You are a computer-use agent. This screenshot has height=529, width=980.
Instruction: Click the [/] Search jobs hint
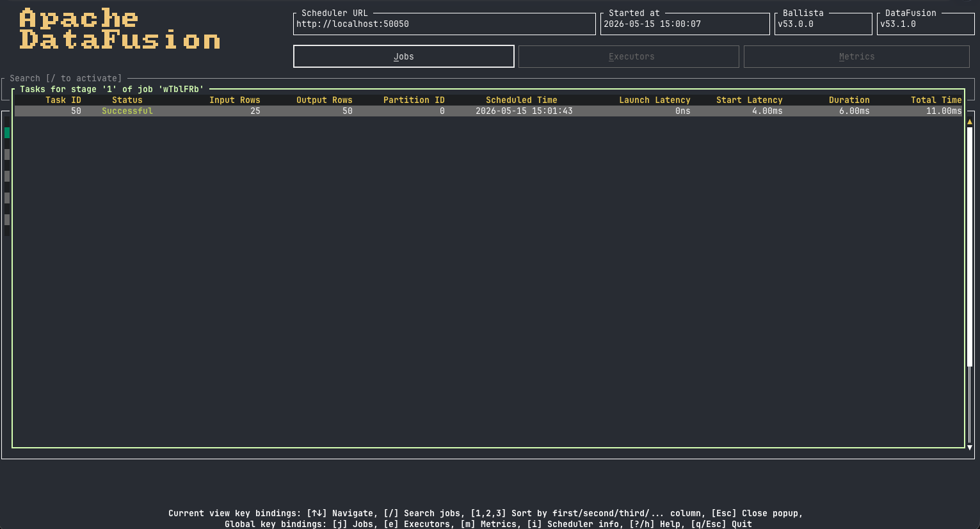424,513
